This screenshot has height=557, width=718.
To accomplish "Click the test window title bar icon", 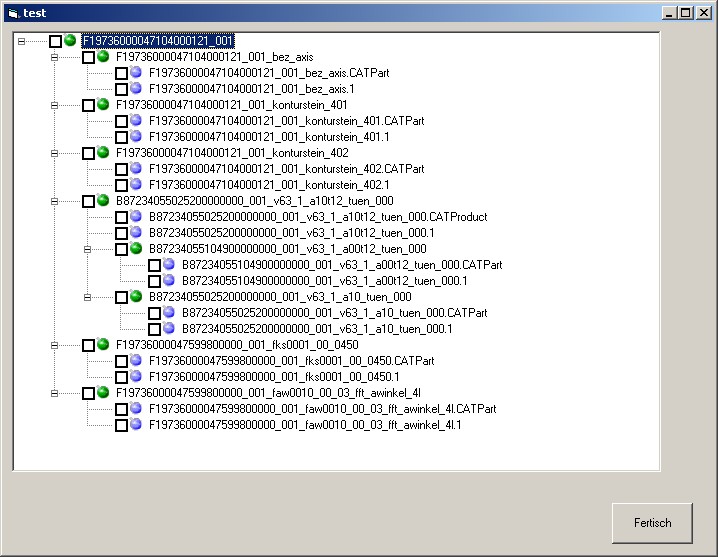I will (x=13, y=13).
